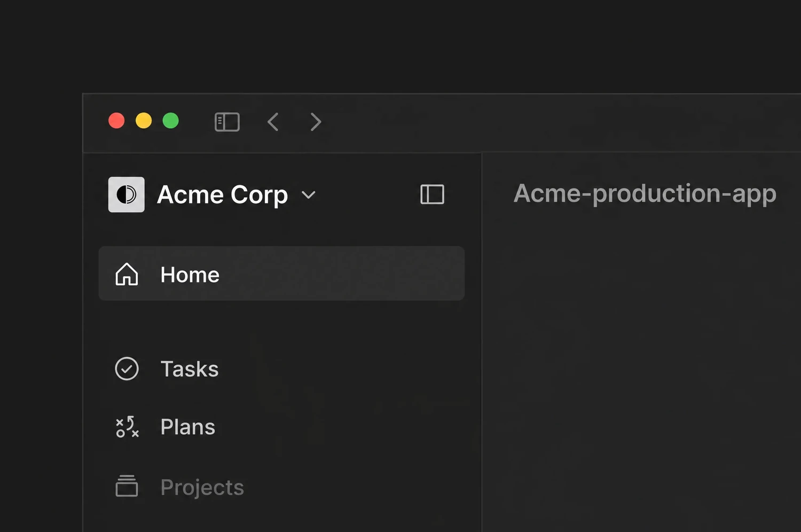The height and width of the screenshot is (532, 801).
Task: Click the Projects stack icon
Action: [x=127, y=486]
